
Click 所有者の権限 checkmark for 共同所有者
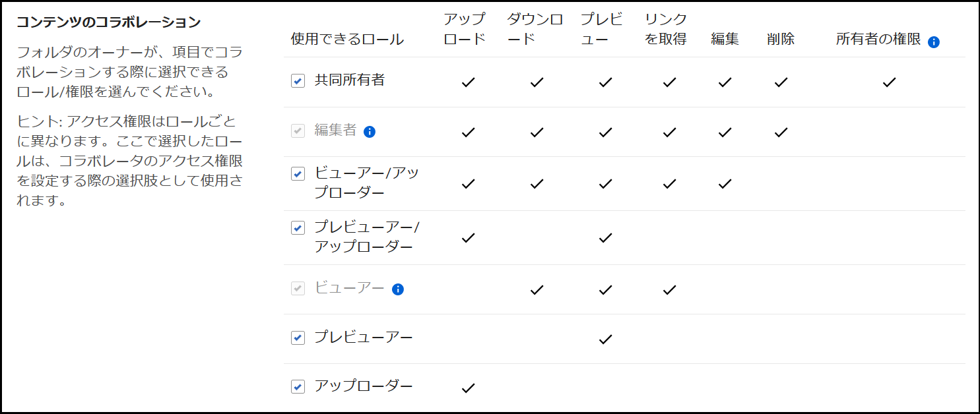(889, 82)
